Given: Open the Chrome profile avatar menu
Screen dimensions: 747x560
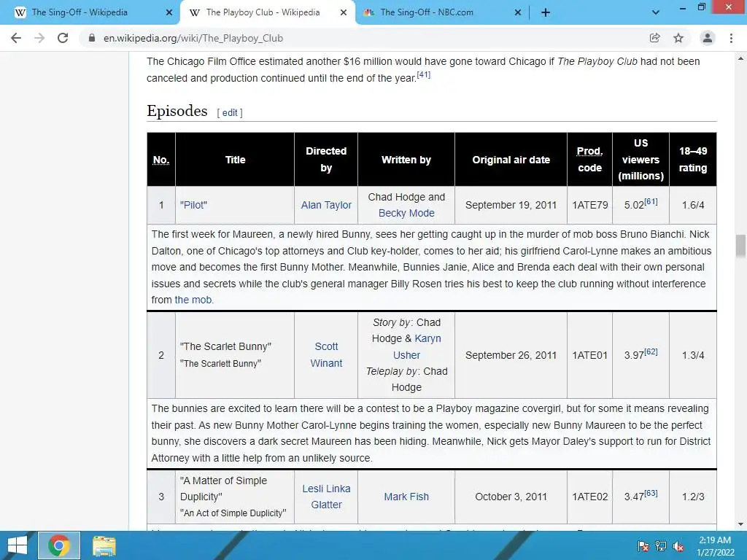Looking at the screenshot, I should [x=708, y=38].
